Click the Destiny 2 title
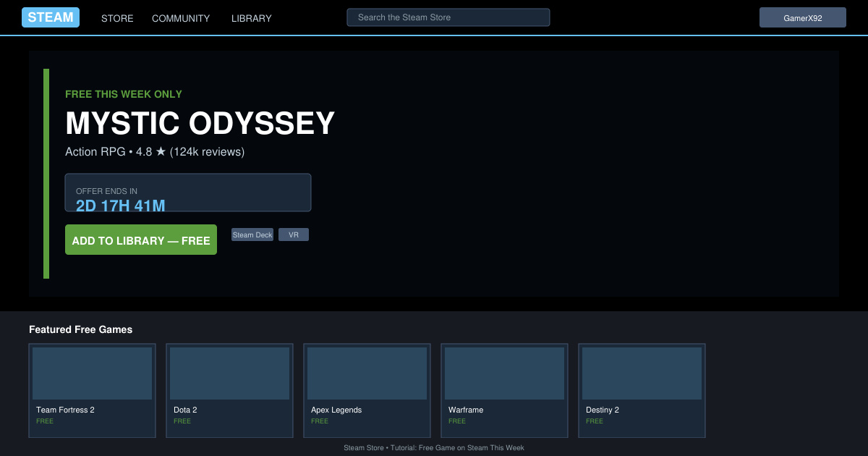Viewport: 868px width, 456px height. pos(603,410)
